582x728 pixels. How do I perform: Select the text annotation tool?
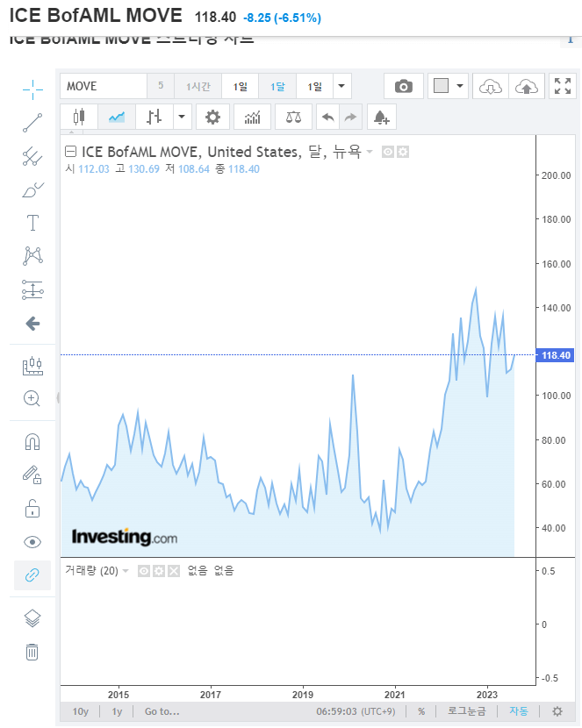click(x=32, y=223)
